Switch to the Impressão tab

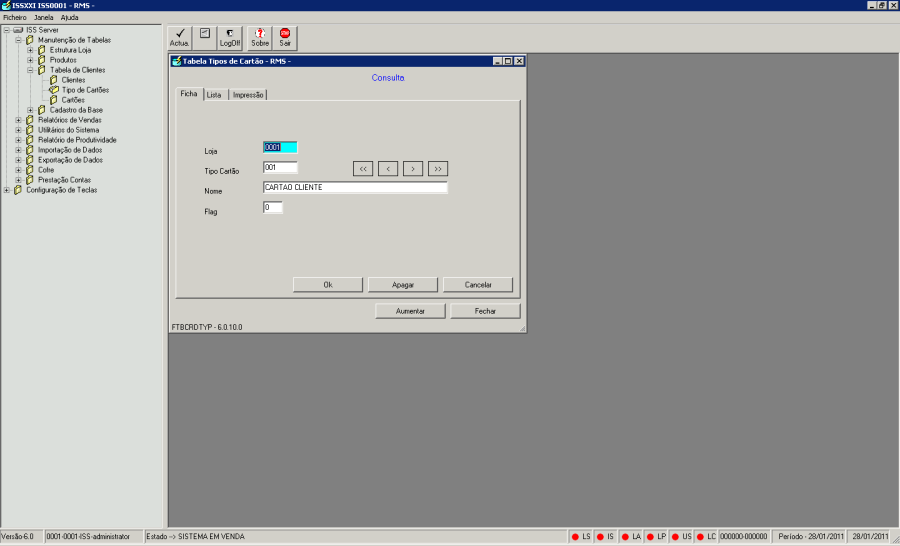pyautogui.click(x=248, y=95)
